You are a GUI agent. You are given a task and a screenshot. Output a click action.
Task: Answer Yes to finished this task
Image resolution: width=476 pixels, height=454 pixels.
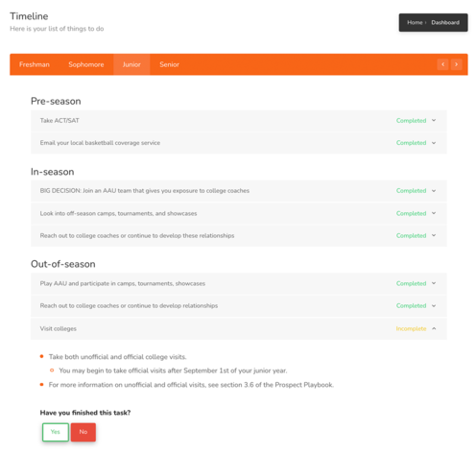56,432
